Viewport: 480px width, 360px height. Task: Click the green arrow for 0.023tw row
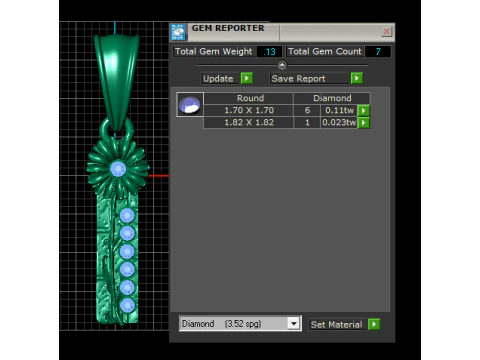click(x=364, y=123)
